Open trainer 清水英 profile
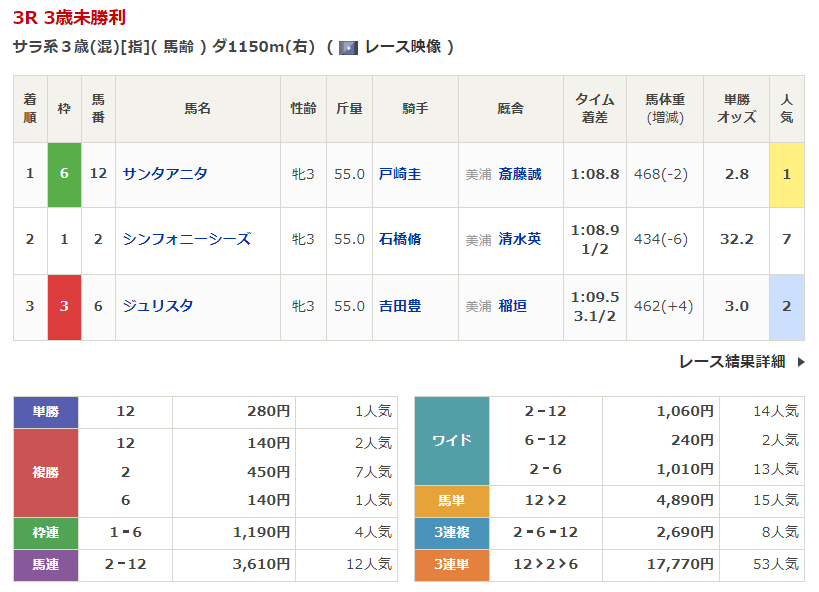Screen dimensions: 819x592 520,239
